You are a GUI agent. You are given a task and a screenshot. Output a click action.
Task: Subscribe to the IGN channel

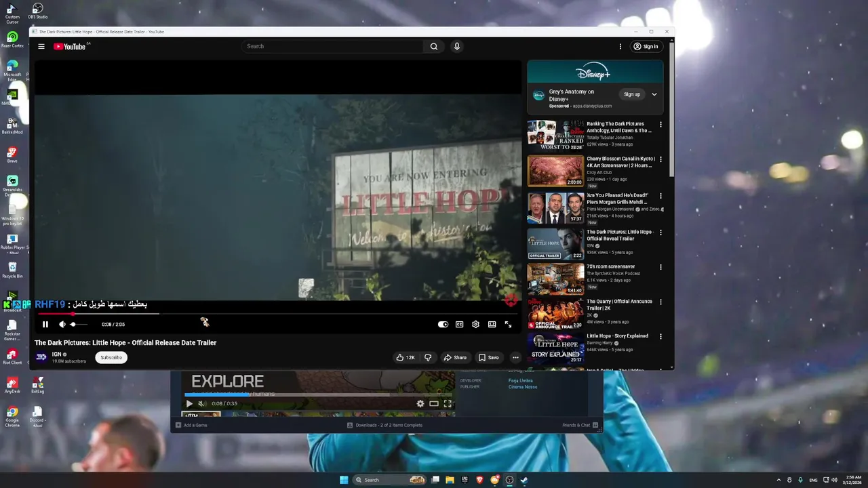click(x=111, y=357)
